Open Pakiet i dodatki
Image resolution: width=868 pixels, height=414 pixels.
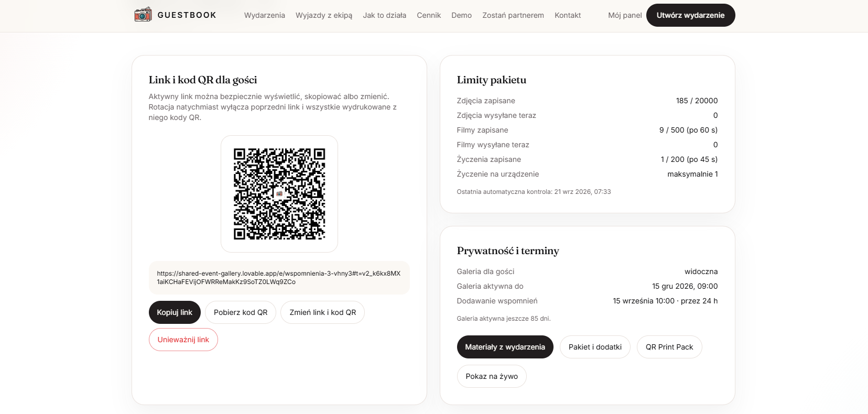coord(595,347)
